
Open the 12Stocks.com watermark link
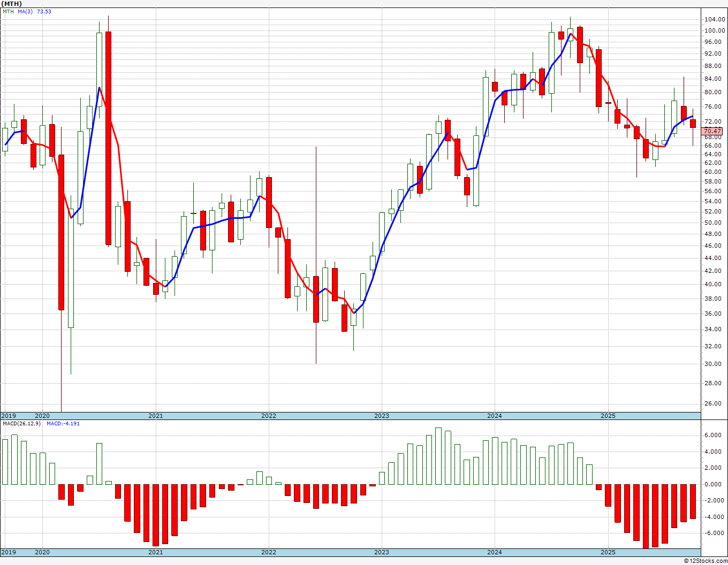706,561
